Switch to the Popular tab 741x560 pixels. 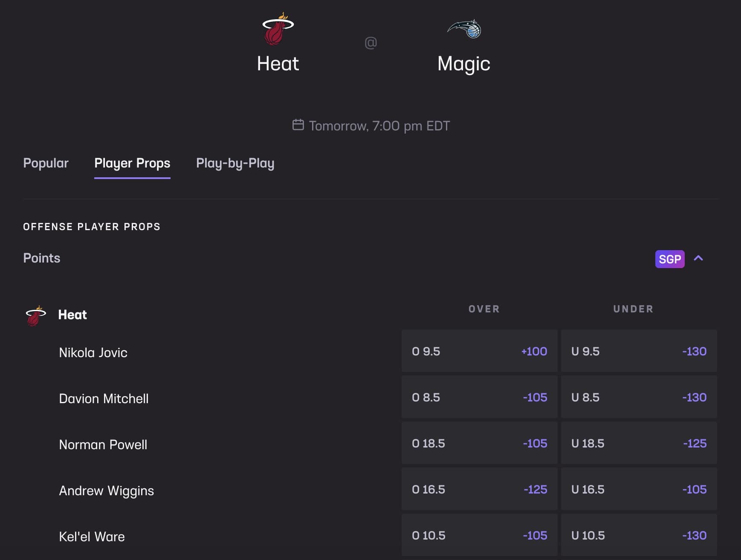[46, 163]
